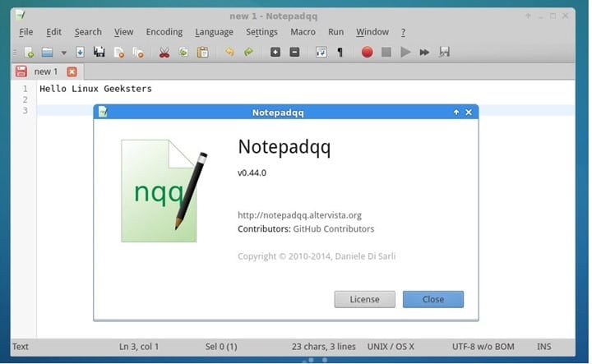Click the New document toolbar icon
This screenshot has width=592, height=364.
(x=29, y=52)
